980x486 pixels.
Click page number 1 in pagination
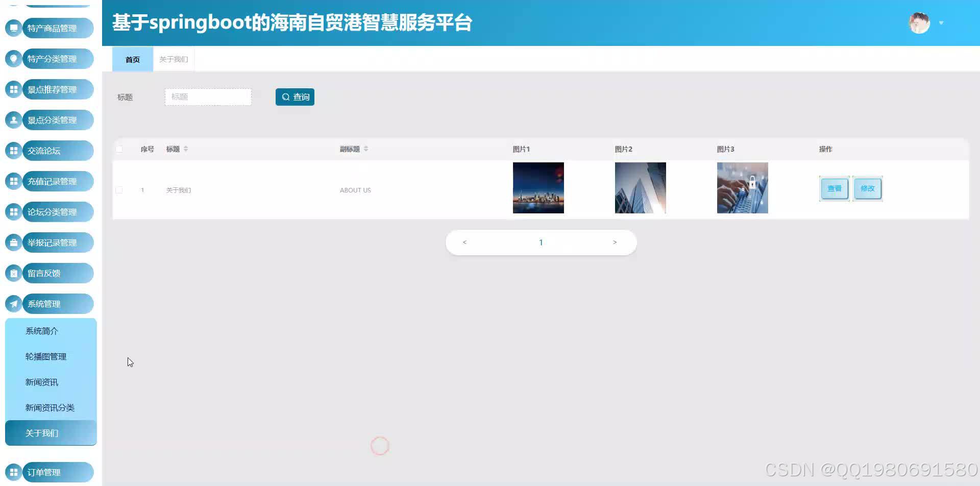pyautogui.click(x=541, y=242)
